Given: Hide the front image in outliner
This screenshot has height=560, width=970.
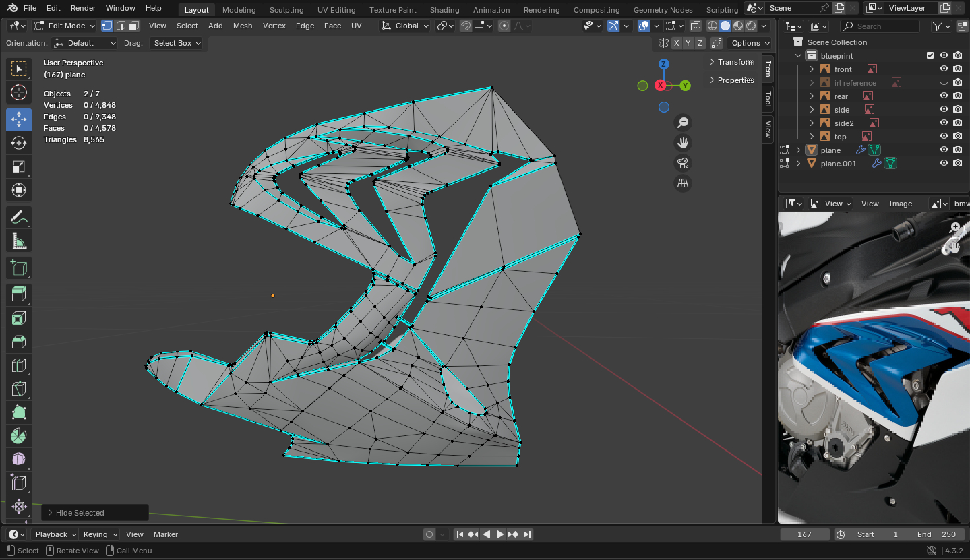Looking at the screenshot, I should (x=944, y=69).
